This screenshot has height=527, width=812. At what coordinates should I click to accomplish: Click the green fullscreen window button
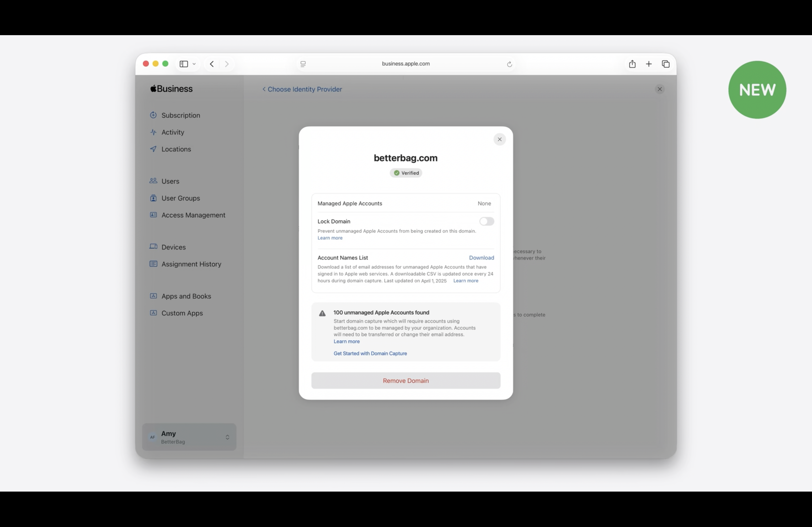165,64
